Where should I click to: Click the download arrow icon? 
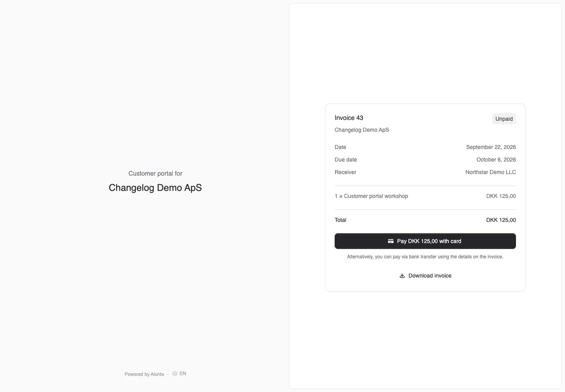click(402, 276)
